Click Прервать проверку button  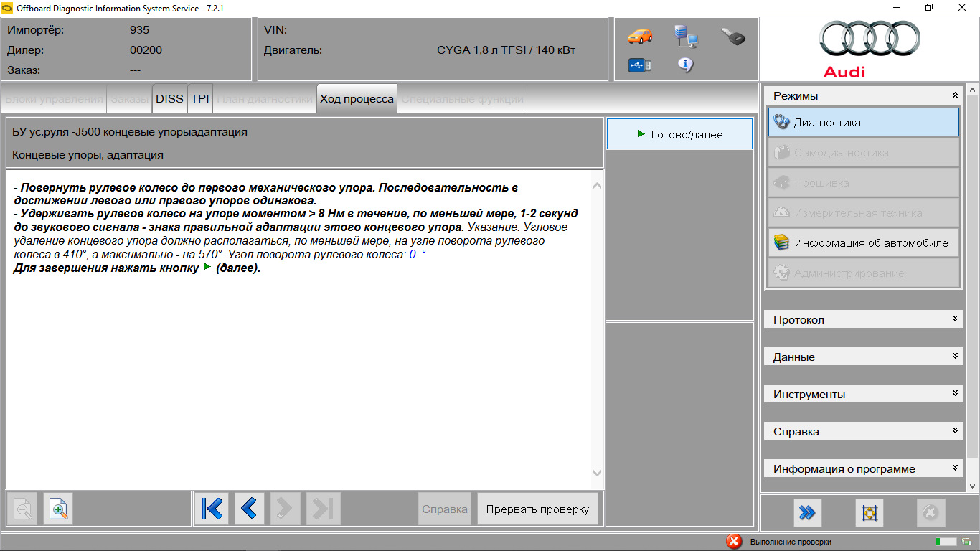pos(537,509)
